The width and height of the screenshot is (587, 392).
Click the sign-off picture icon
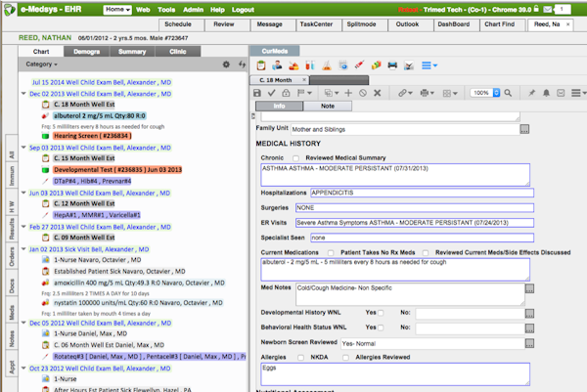(x=409, y=65)
